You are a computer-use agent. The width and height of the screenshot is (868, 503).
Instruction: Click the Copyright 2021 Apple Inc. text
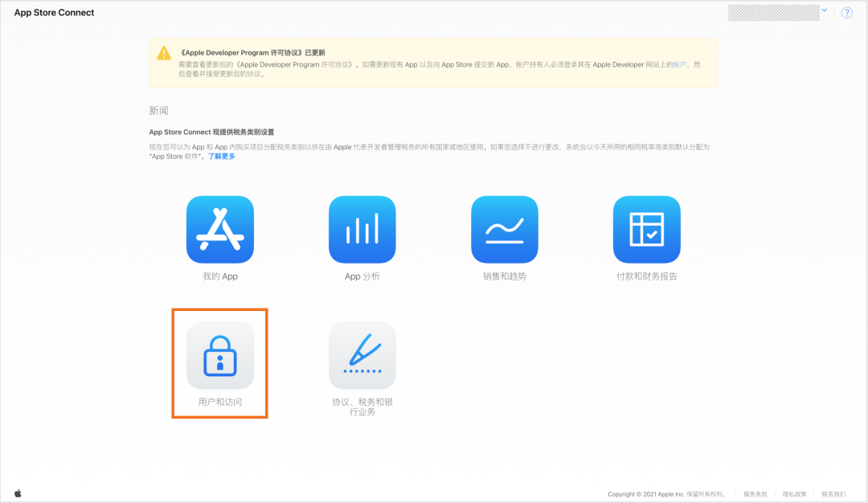tap(666, 494)
